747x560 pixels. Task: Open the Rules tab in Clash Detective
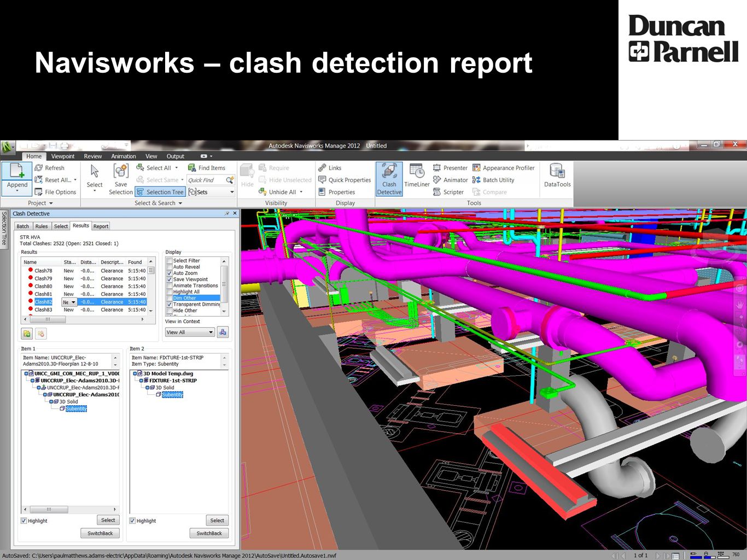point(42,226)
